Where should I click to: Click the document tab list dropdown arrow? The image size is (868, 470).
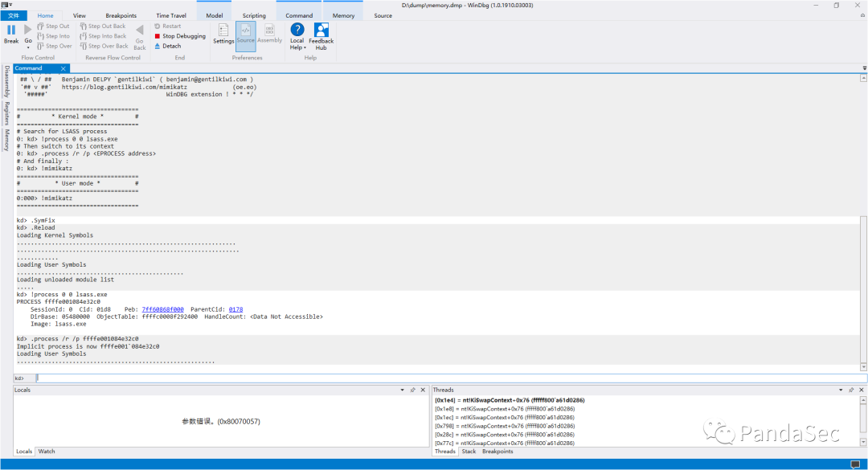pos(864,68)
